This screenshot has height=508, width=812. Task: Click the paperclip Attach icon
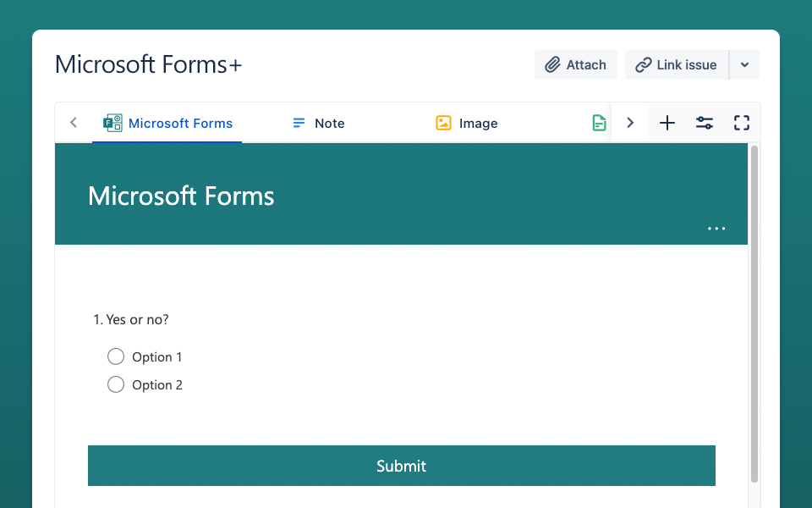(x=553, y=65)
